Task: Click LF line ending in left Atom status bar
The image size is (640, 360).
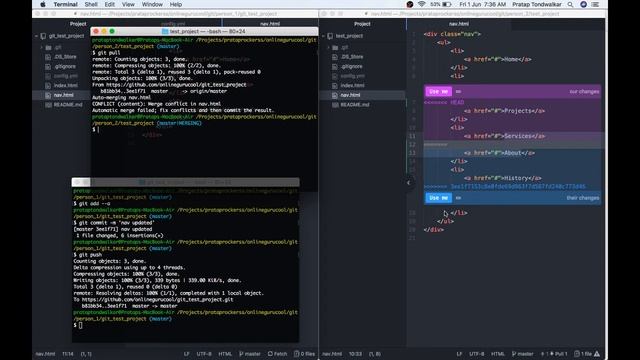Action: [x=187, y=354]
